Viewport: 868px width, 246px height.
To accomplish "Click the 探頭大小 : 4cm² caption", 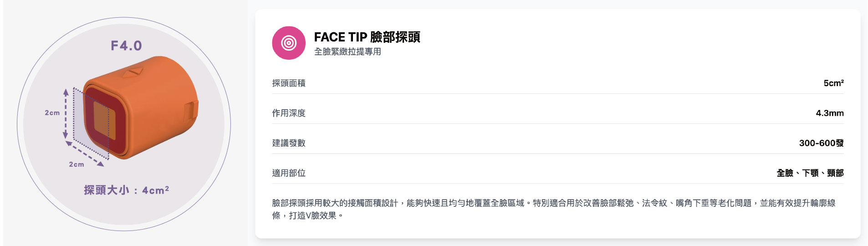I will 126,190.
